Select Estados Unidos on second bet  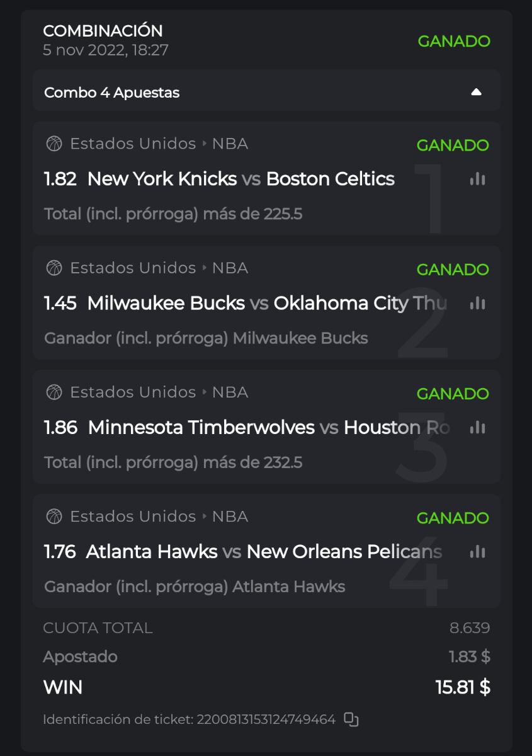point(133,268)
